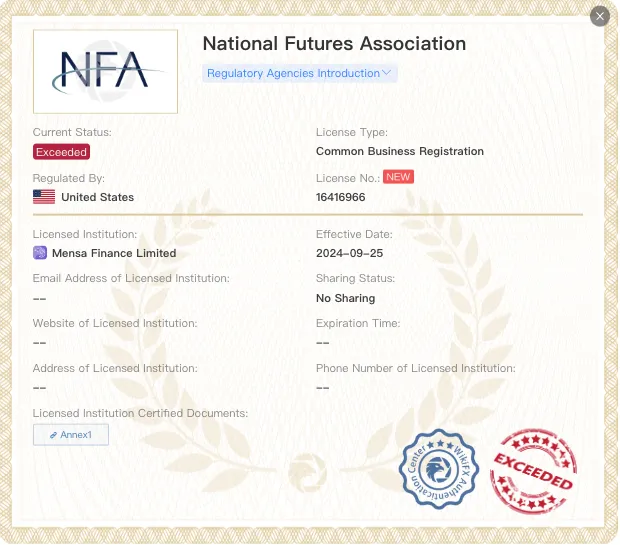Click the WikiFX Authentication Center seal
The width and height of the screenshot is (620, 545).
pyautogui.click(x=439, y=469)
